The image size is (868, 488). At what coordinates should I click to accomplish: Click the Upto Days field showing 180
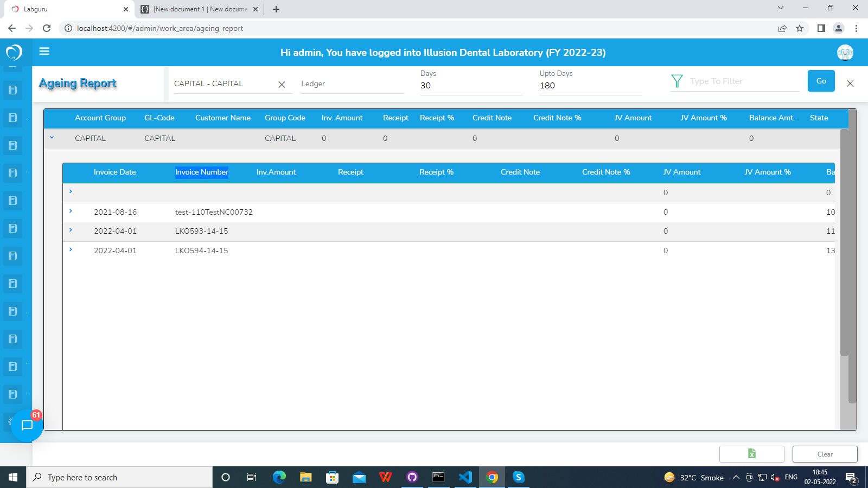590,86
